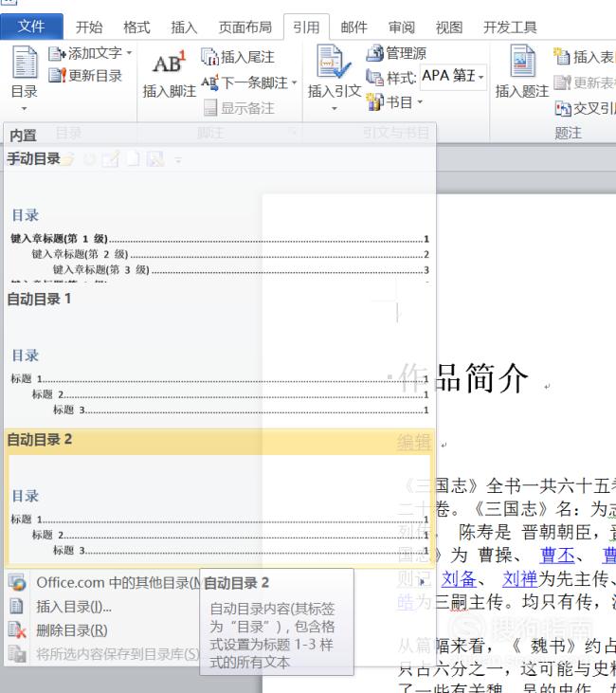
Task: Click the 插入表目录 icon
Action: [x=562, y=56]
